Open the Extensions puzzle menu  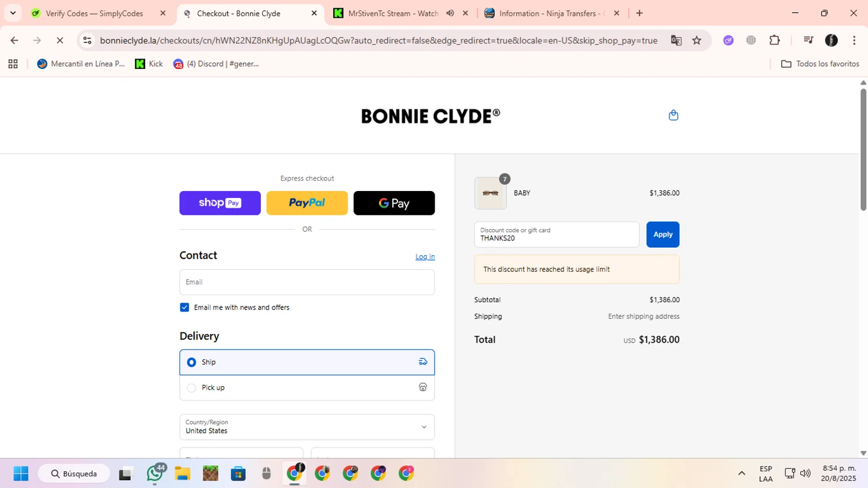(774, 41)
